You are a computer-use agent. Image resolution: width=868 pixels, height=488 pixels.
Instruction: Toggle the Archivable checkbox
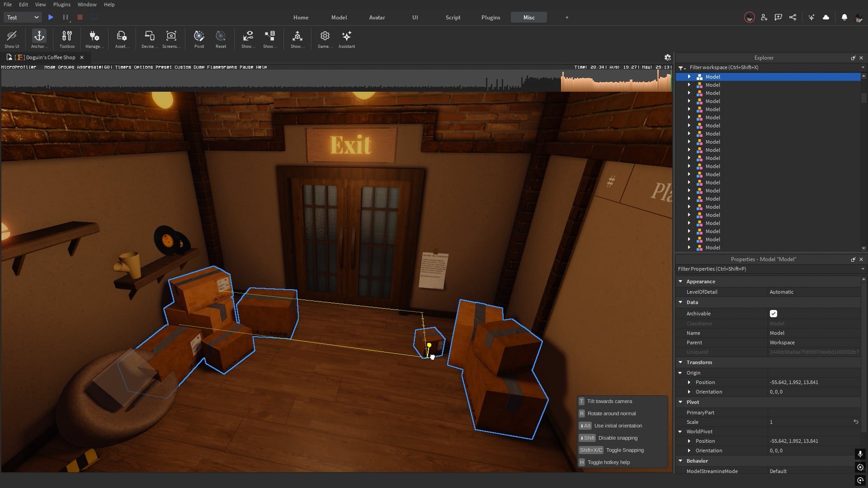click(773, 314)
